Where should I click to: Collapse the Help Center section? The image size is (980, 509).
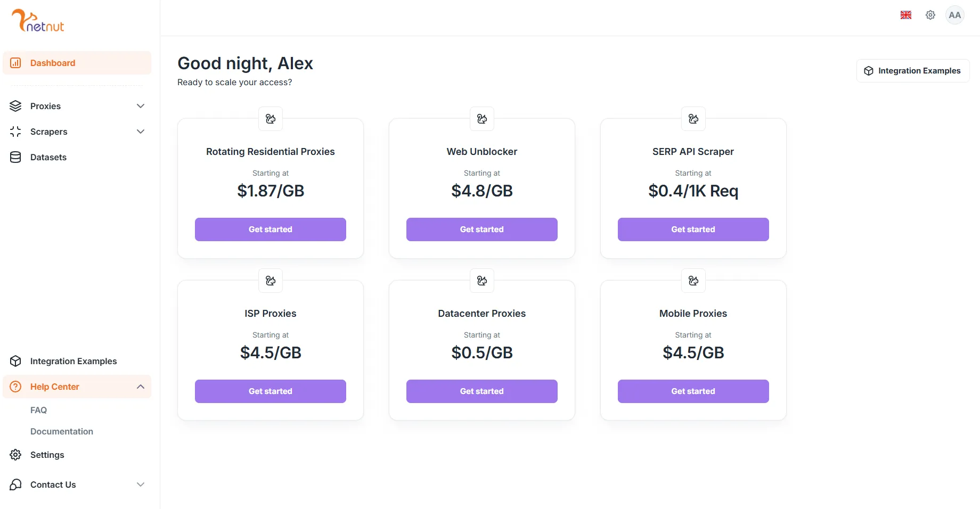[141, 387]
